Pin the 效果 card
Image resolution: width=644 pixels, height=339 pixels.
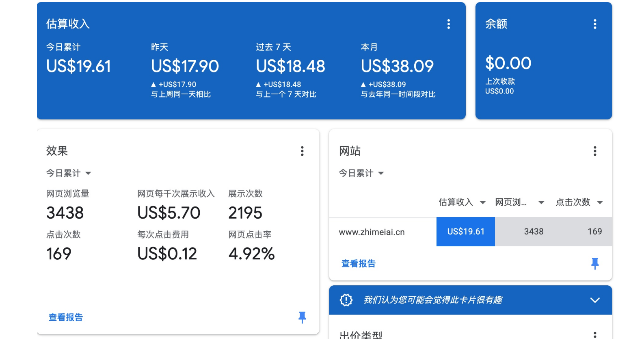tap(302, 317)
